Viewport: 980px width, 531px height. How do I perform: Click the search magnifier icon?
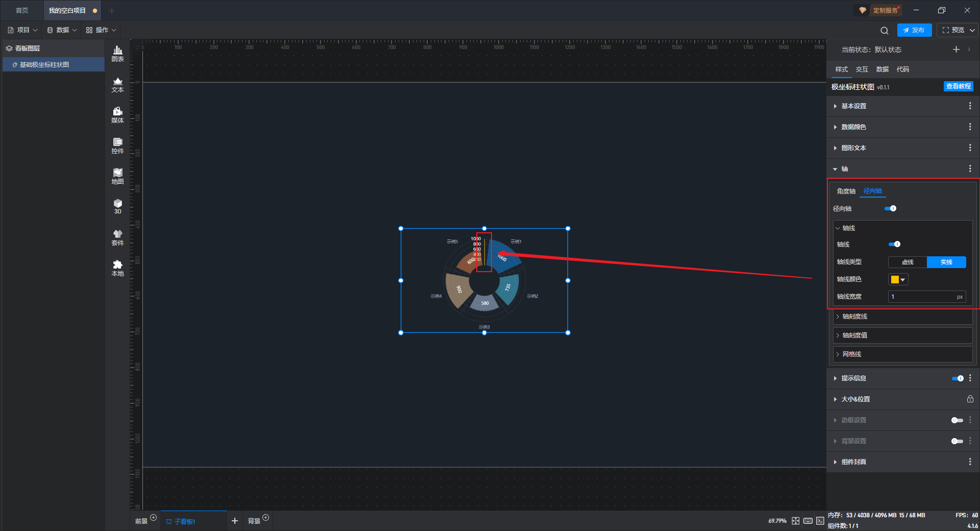tap(885, 30)
